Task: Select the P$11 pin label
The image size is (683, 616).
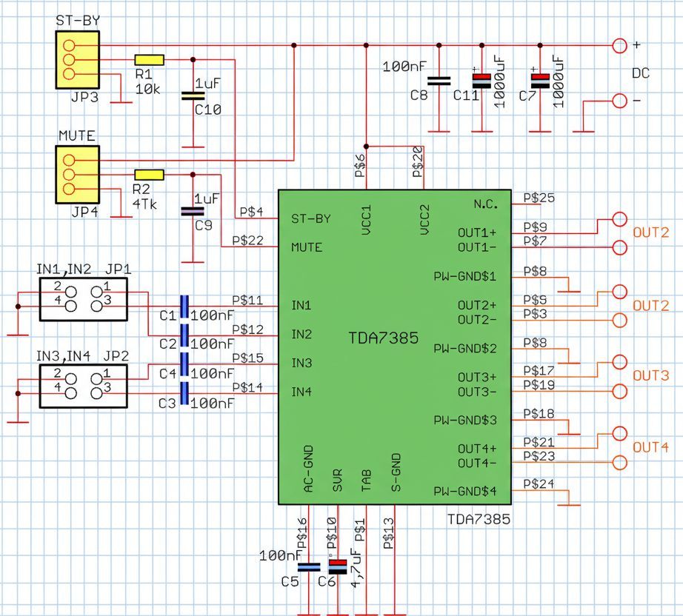Action: (248, 301)
